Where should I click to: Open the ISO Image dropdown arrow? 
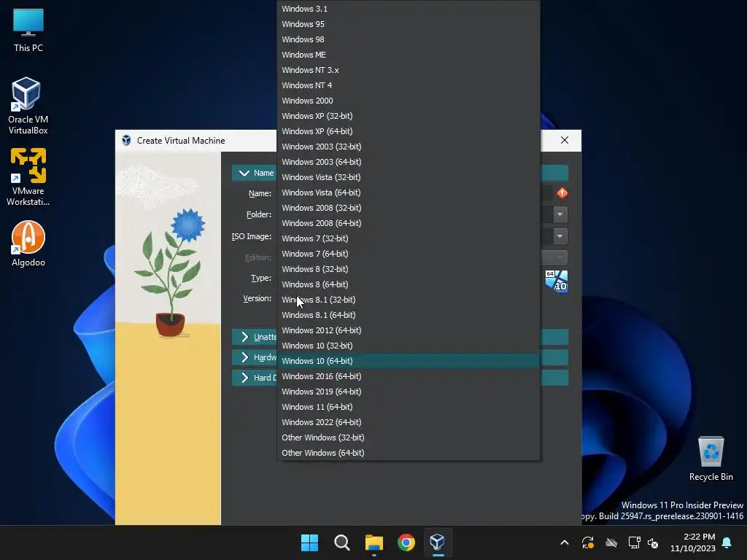click(560, 236)
